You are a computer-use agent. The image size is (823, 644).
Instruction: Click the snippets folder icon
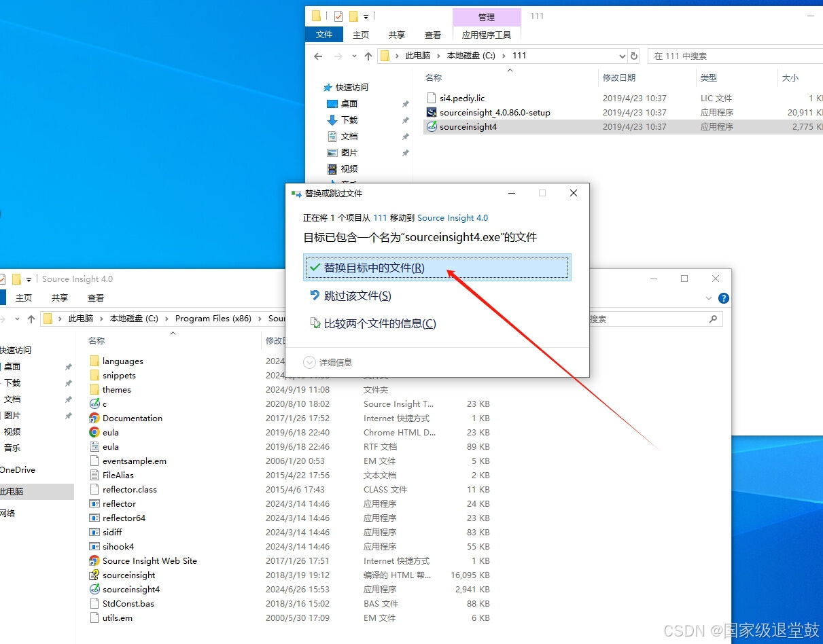(x=94, y=375)
